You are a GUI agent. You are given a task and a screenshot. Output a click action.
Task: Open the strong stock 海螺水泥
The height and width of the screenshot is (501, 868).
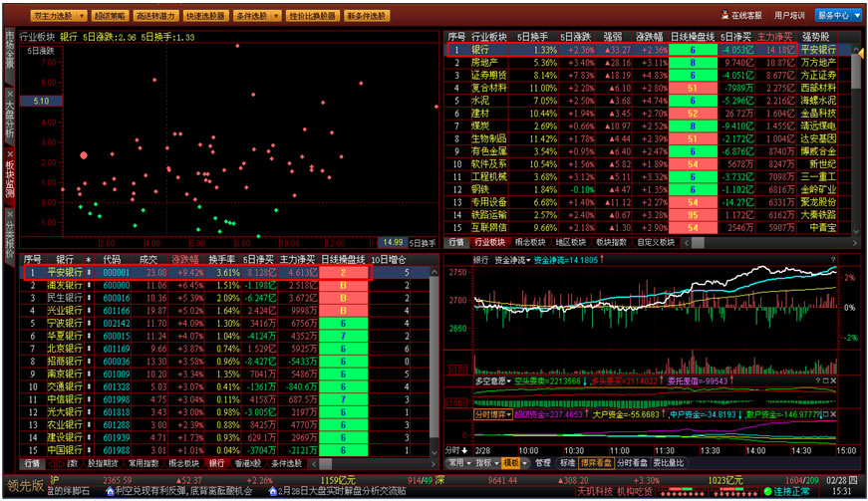click(818, 101)
